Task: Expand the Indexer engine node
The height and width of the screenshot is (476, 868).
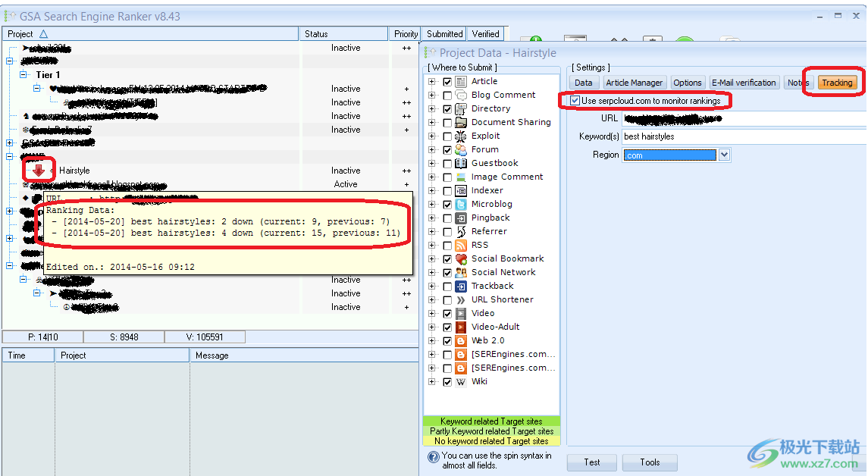Action: coord(432,191)
